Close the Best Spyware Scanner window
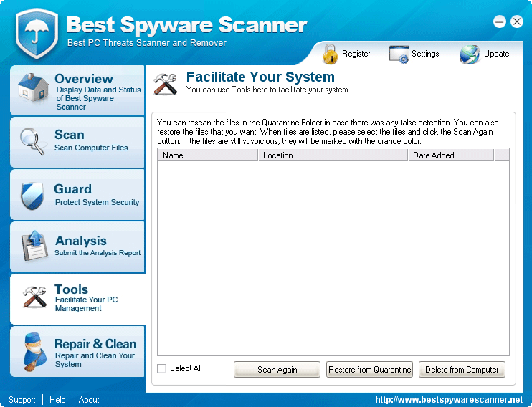 coord(517,21)
